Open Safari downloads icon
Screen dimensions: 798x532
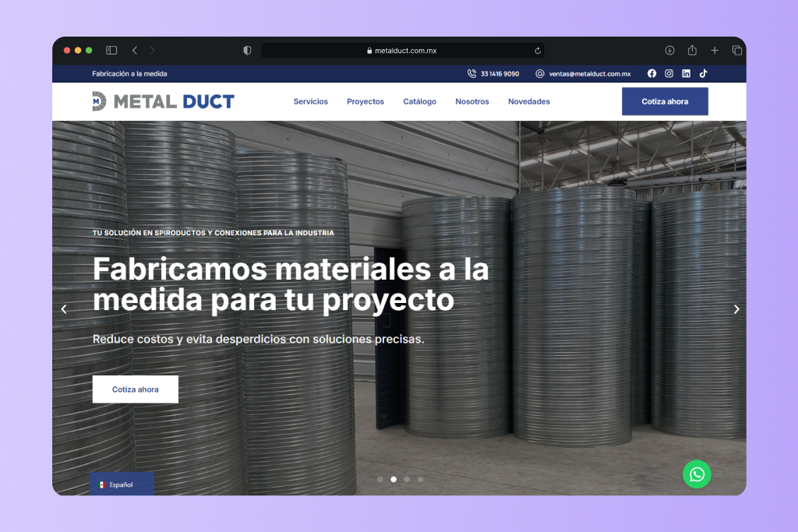[669, 51]
